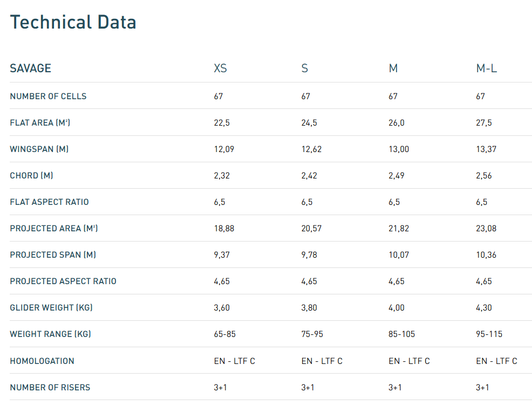532x406 pixels.
Task: Click the Projected Aspect Ratio label
Action: point(63,281)
